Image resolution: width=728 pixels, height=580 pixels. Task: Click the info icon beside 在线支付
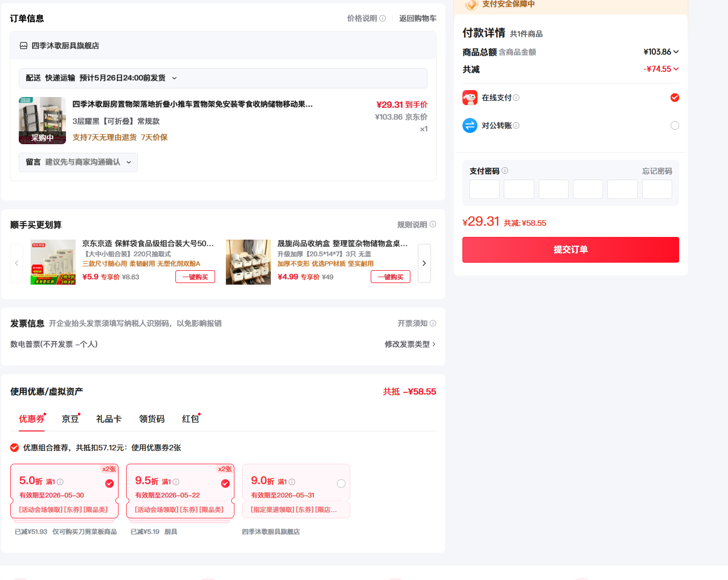pos(516,98)
